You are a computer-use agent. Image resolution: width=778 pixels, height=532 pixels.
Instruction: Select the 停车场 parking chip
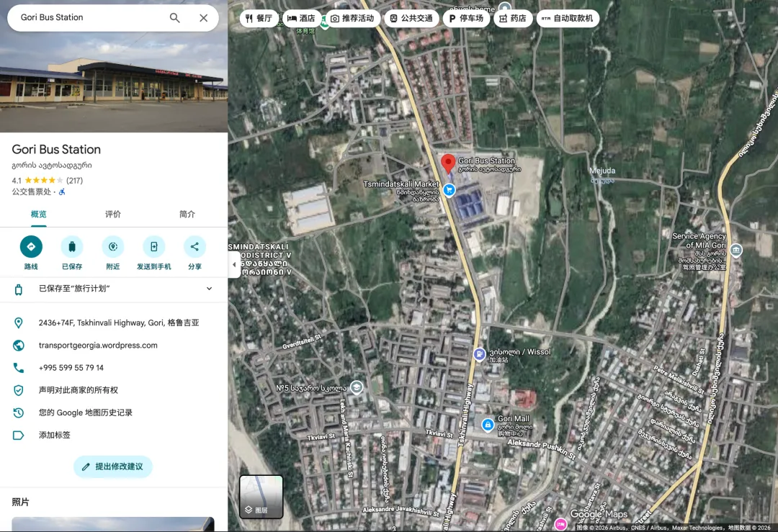[466, 18]
